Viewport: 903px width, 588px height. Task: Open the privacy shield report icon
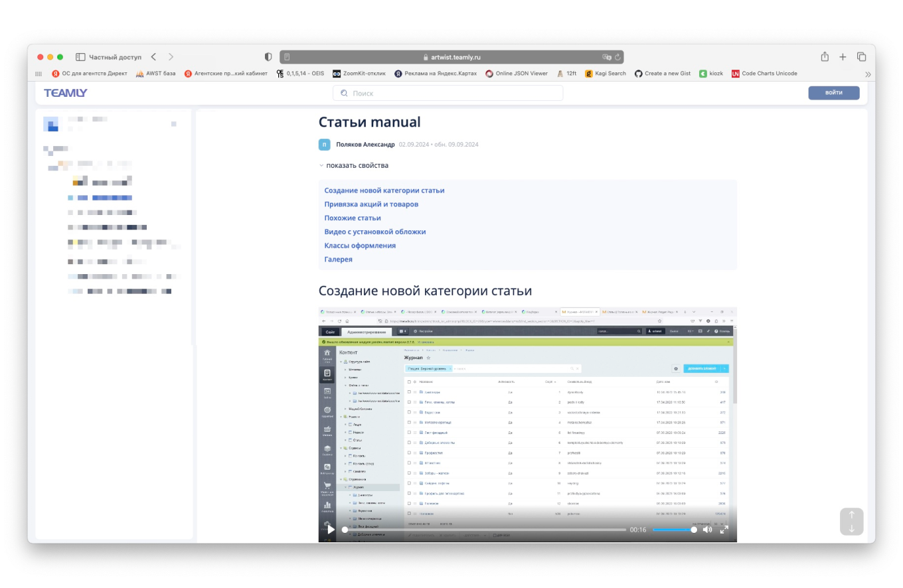[268, 57]
